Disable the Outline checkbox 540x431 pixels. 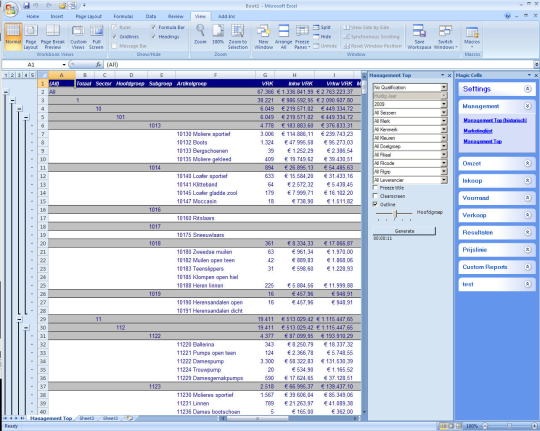pyautogui.click(x=375, y=204)
